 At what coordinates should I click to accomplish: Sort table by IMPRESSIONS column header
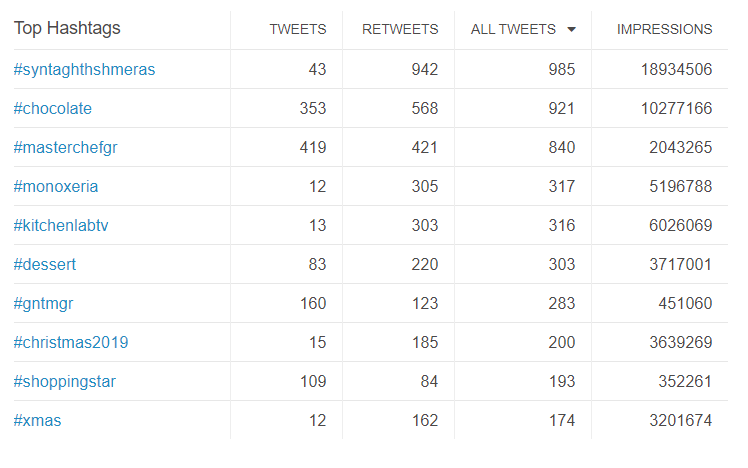tap(664, 30)
